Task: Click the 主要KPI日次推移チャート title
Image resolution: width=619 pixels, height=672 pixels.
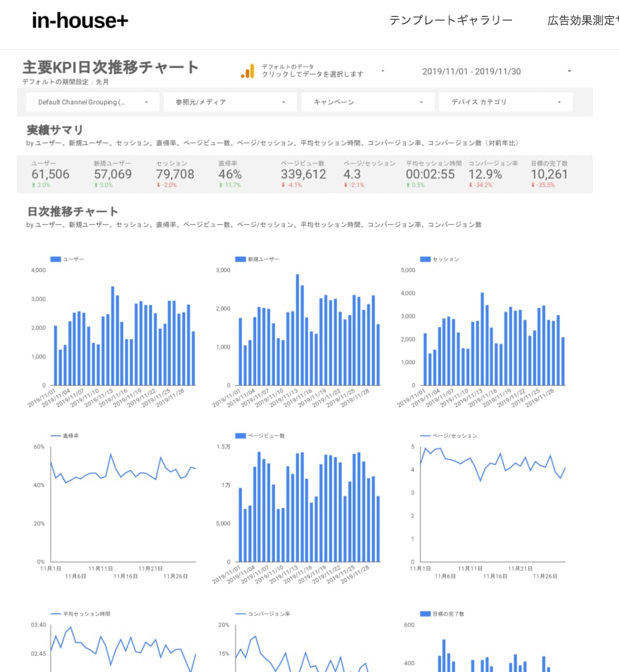Action: pyautogui.click(x=110, y=67)
